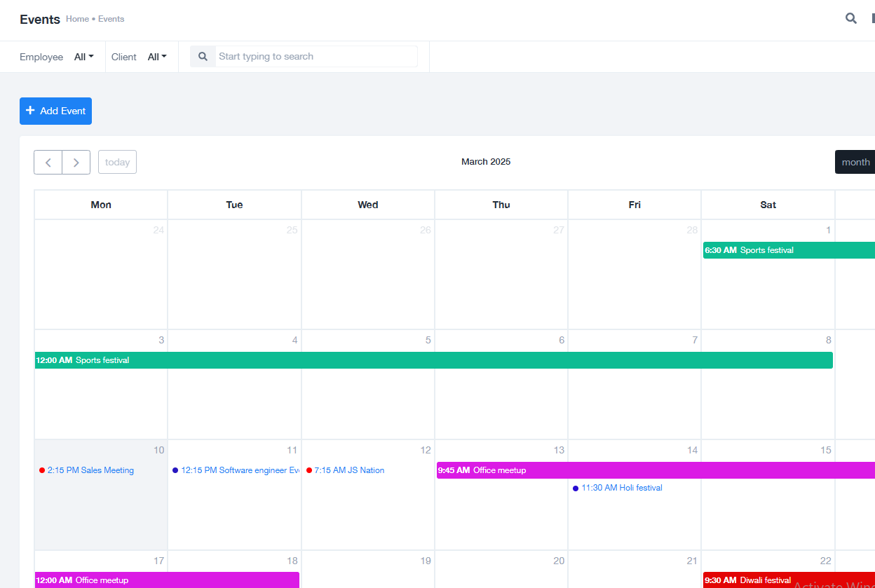Viewport: 875px width, 588px height.
Task: Go to previous month with left chevron
Action: pos(48,162)
